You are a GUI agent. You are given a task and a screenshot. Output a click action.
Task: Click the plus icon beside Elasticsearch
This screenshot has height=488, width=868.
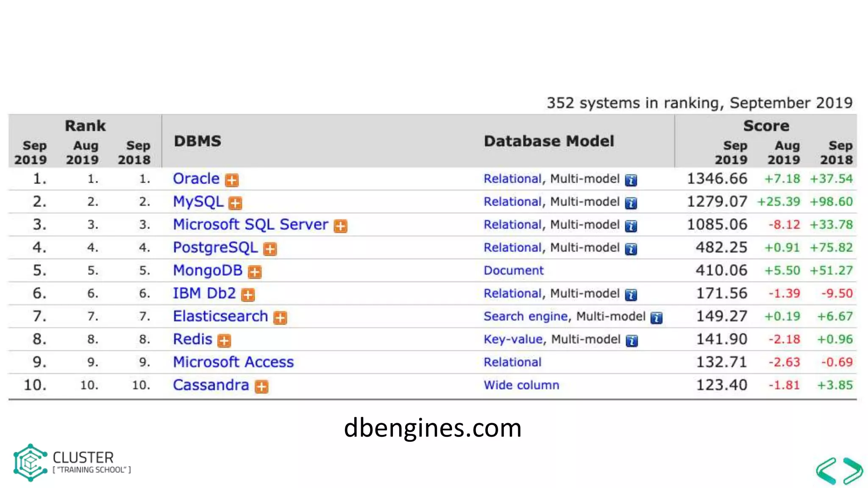(x=280, y=318)
